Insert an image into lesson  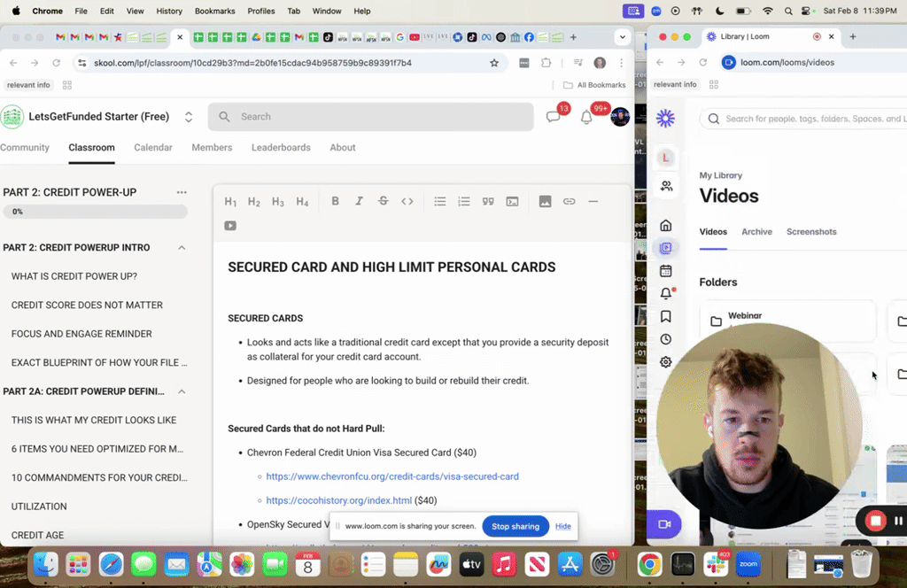click(545, 201)
